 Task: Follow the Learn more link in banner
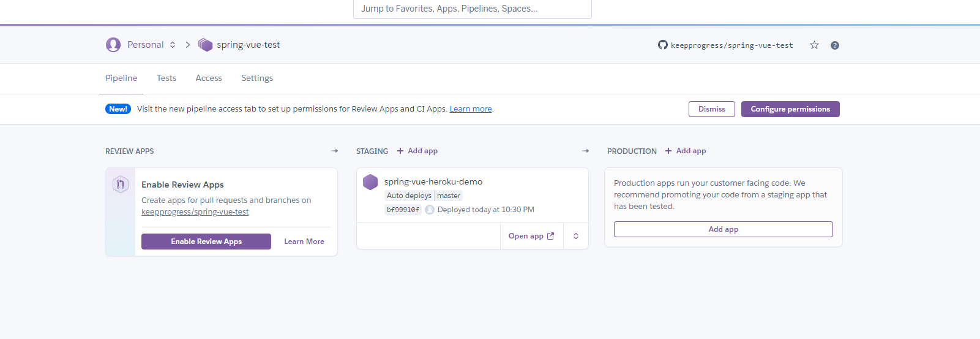click(471, 109)
